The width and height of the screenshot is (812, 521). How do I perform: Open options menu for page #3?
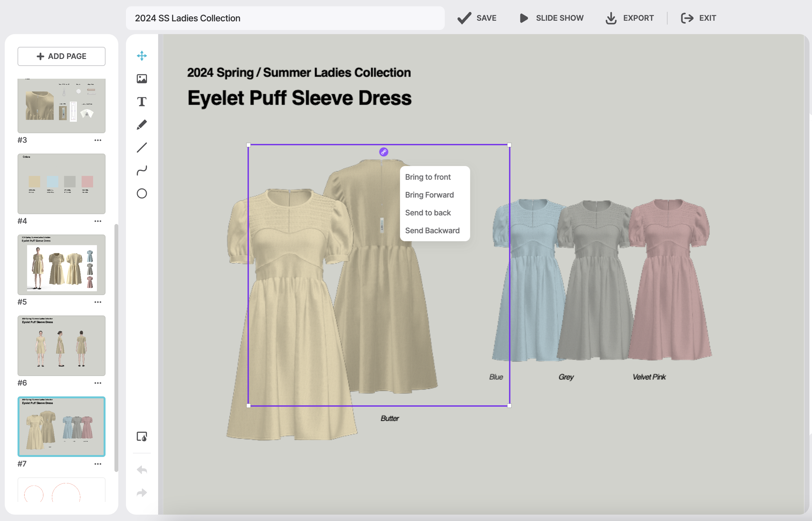tap(98, 140)
